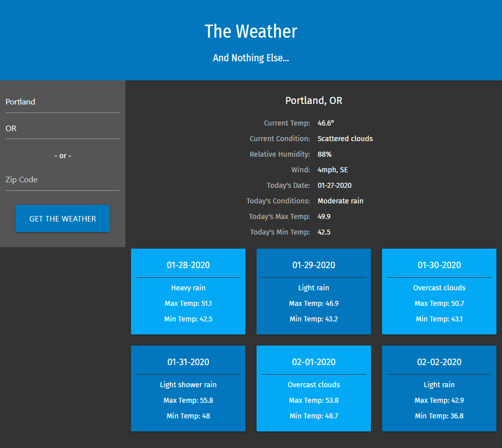The width and height of the screenshot is (502, 448).
Task: Select the 01-29-2020 forecast card
Action: click(x=314, y=291)
